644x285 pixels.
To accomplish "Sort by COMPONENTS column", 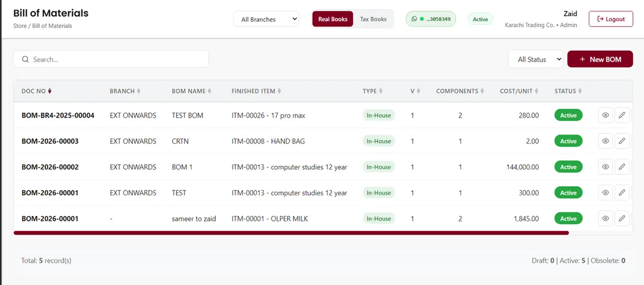I will 460,91.
